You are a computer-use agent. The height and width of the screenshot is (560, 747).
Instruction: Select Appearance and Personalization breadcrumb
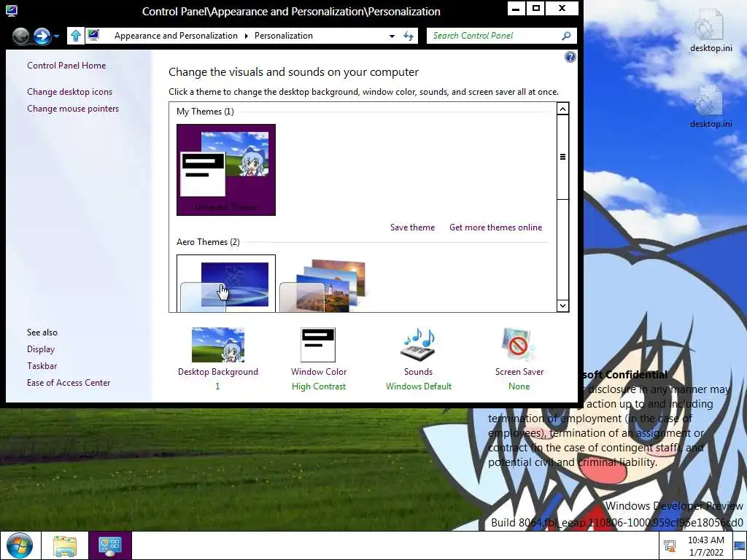pyautogui.click(x=176, y=36)
